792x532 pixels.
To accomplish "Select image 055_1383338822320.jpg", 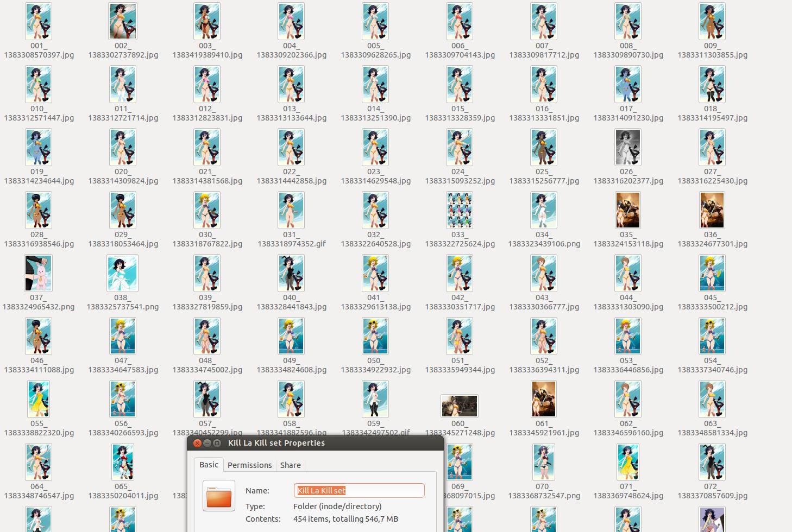I will click(39, 399).
